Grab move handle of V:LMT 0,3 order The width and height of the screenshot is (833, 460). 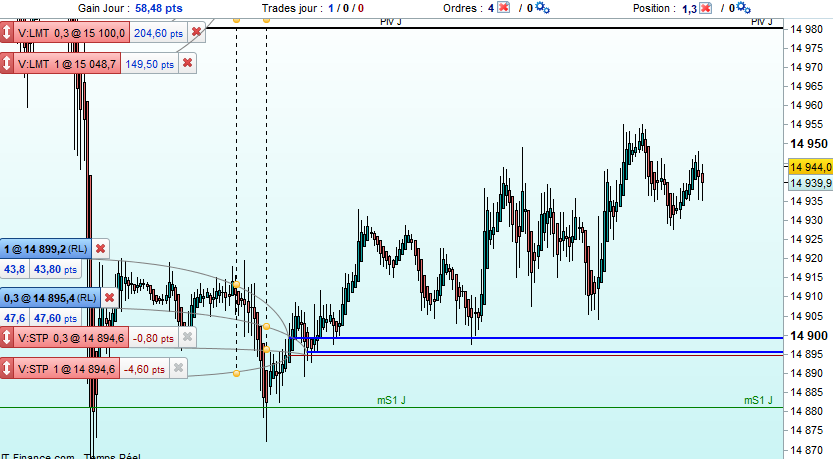[6, 32]
